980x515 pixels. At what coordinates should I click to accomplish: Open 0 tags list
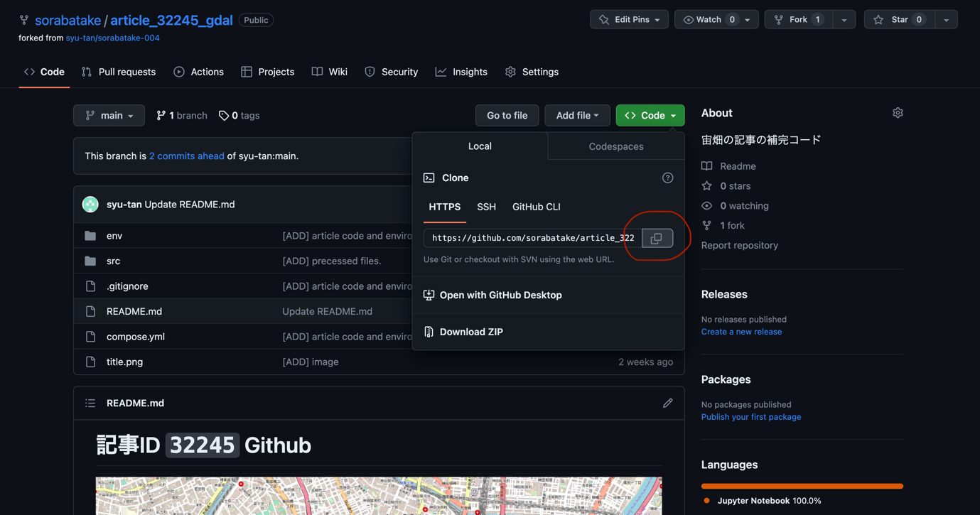click(x=239, y=115)
